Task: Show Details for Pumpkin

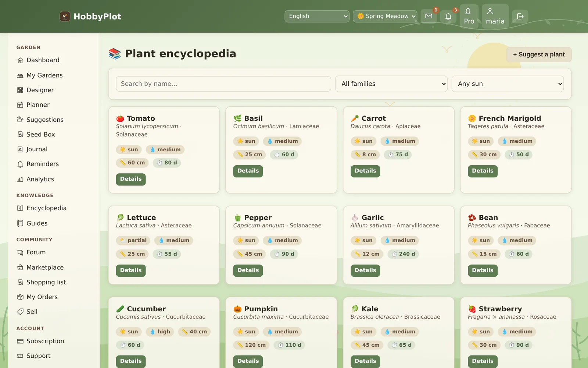Action: coord(248,361)
